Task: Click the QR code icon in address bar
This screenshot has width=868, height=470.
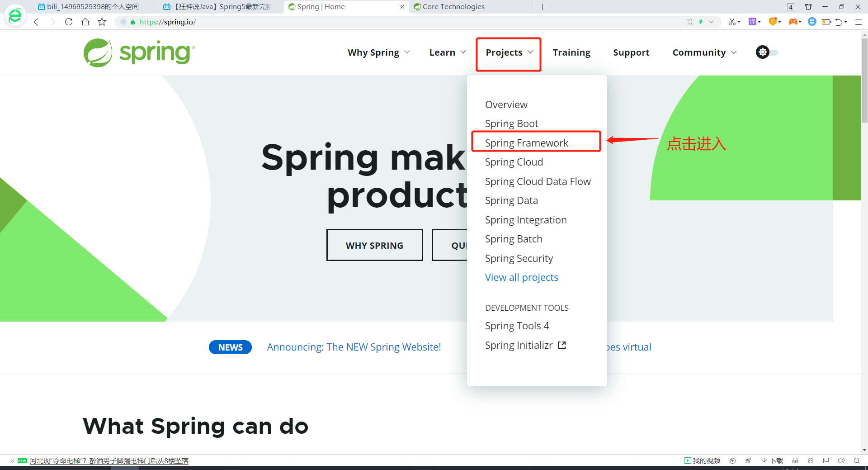Action: [x=689, y=22]
